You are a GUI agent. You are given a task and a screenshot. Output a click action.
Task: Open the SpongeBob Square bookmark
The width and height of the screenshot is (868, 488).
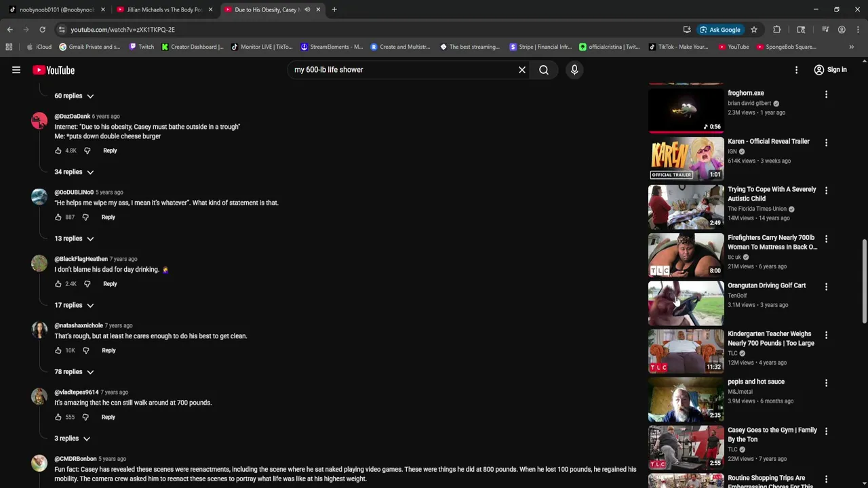coord(786,47)
